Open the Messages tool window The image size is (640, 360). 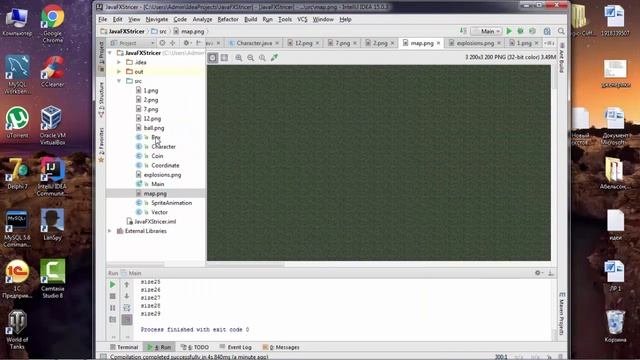(x=281, y=347)
